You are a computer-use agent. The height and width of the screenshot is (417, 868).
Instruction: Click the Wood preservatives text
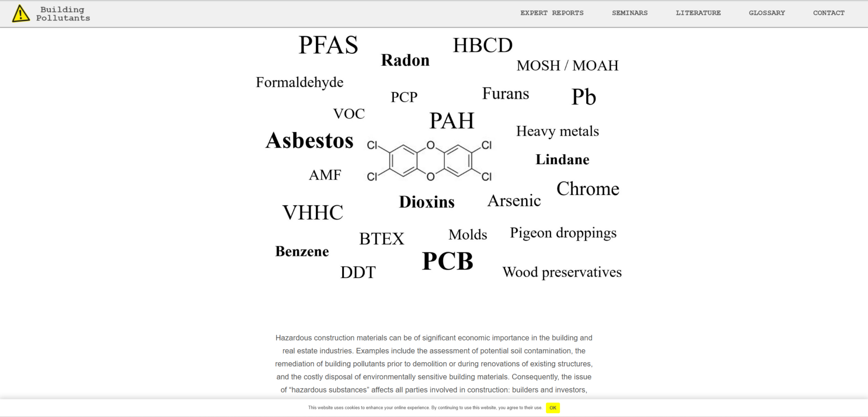562,272
